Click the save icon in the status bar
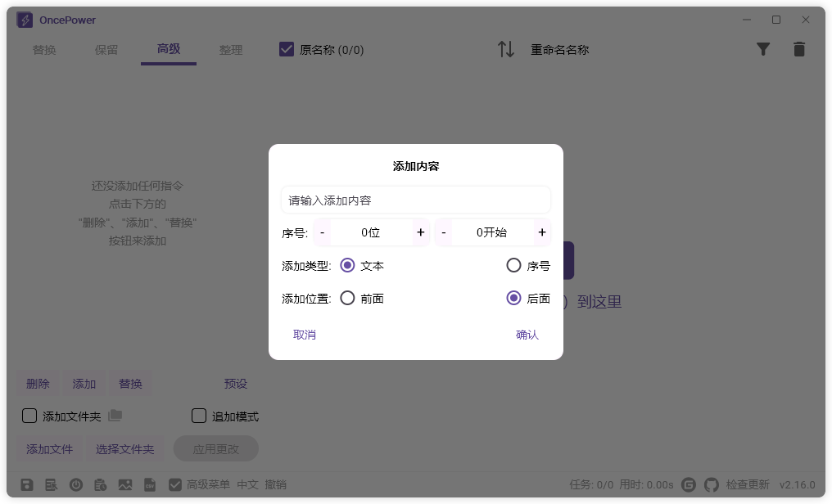 point(26,484)
